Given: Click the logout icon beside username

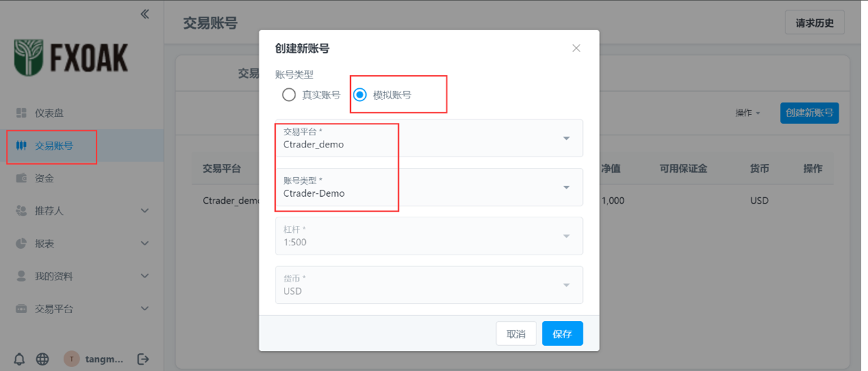Looking at the screenshot, I should [143, 359].
